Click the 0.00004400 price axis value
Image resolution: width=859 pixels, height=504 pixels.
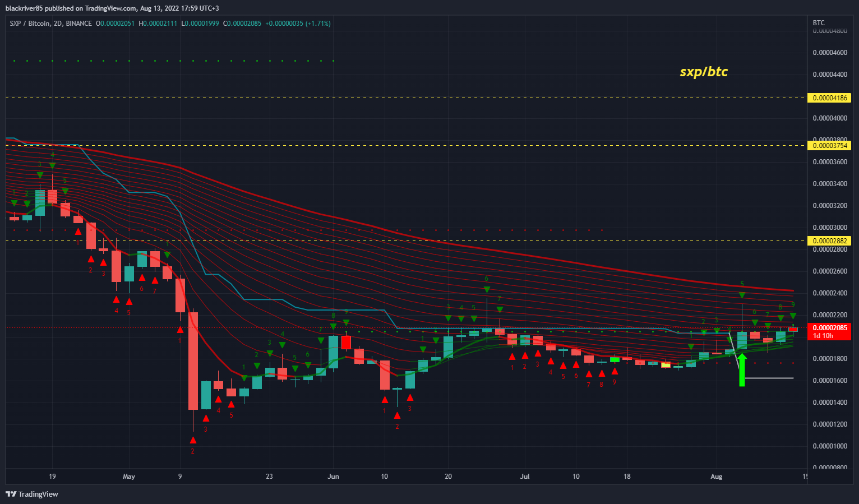coord(830,74)
